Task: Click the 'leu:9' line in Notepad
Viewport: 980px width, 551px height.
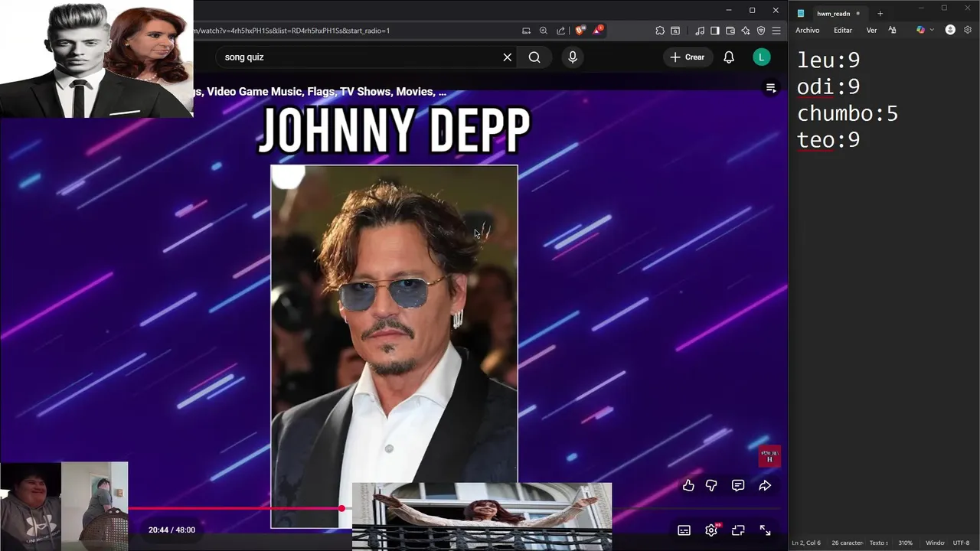Action: click(x=828, y=60)
